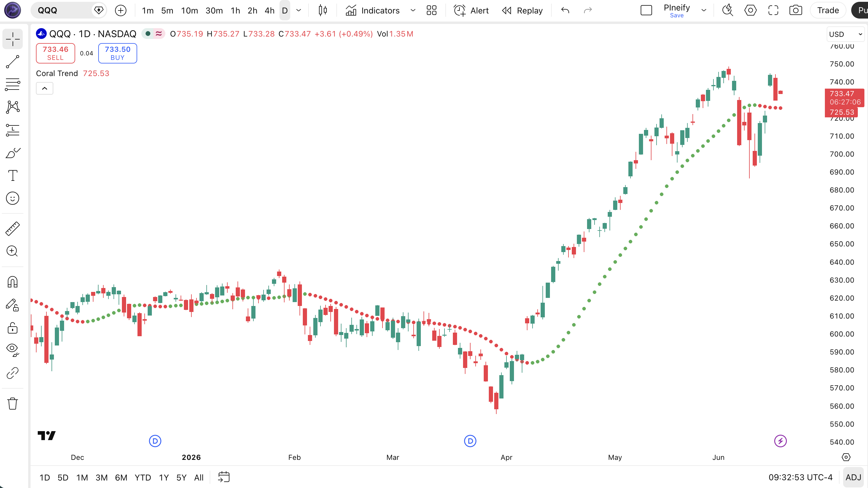Click the trash remove objects icon
The height and width of the screenshot is (488, 868).
(x=13, y=404)
